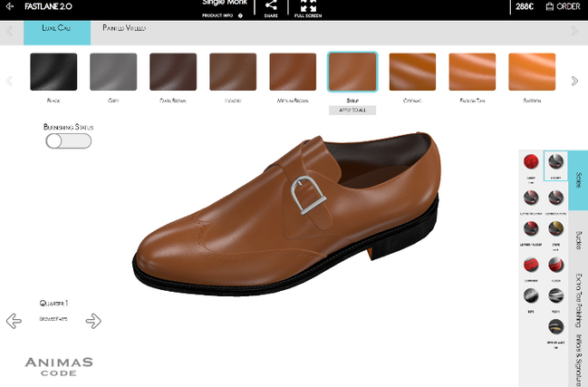Screen dimensions: 588x387
Task: Switch to the Painted Vitello tab
Action: (124, 28)
